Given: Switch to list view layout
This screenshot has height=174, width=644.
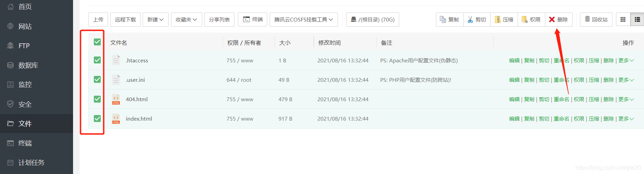Looking at the screenshot, I should point(637,19).
